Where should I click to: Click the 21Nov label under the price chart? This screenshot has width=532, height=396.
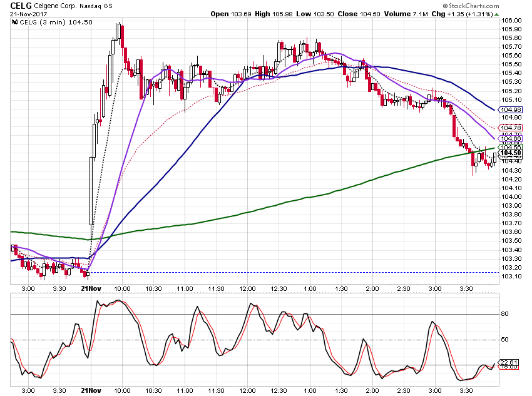[91, 288]
